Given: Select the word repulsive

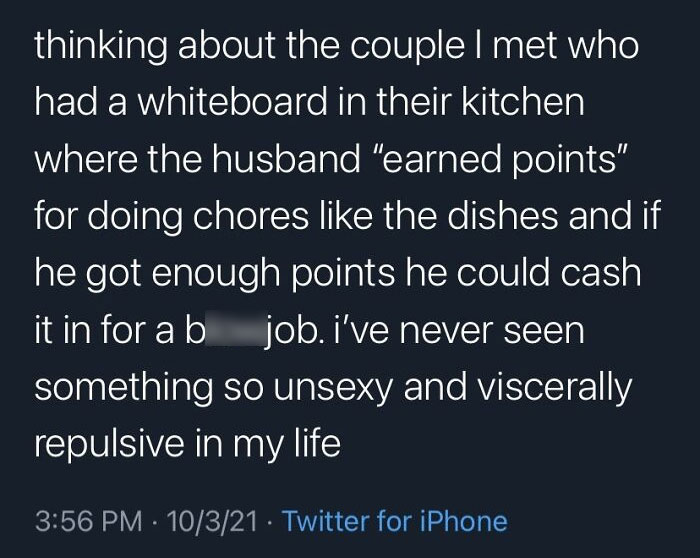Looking at the screenshot, I should (x=109, y=445).
